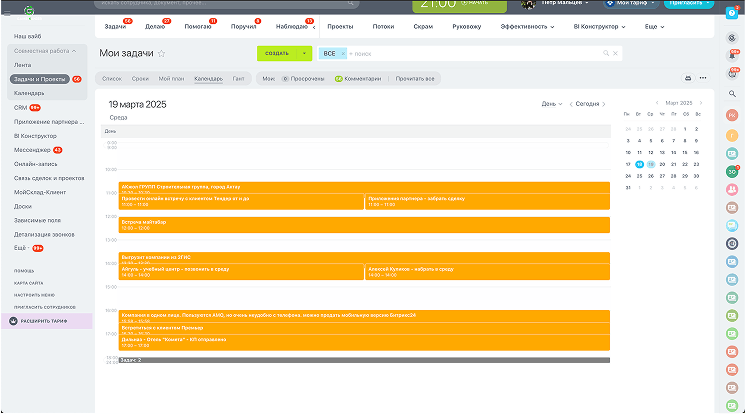The height and width of the screenshot is (414, 745).
Task: Click the printer icon above the calendar
Action: tap(688, 78)
